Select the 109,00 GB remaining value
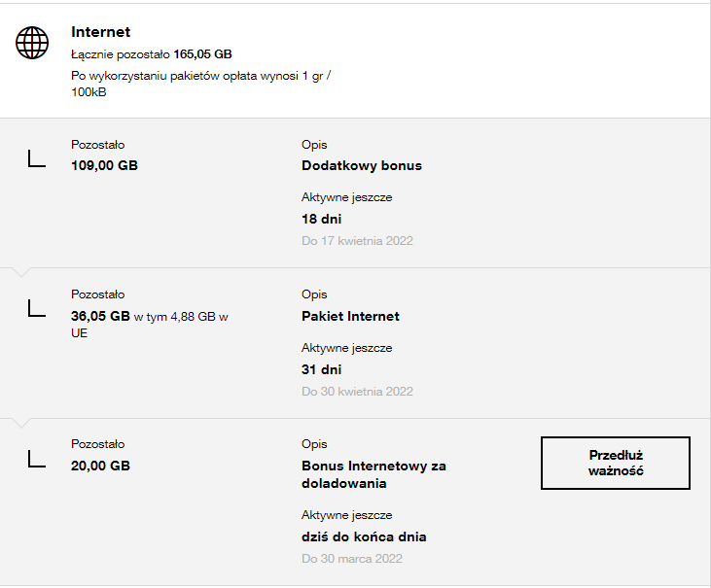 (x=104, y=165)
